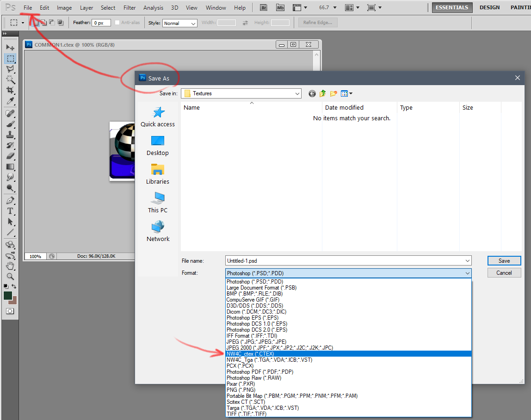Screen dimensions: 531x420
Task: Click the Cancel button
Action: tap(504, 273)
